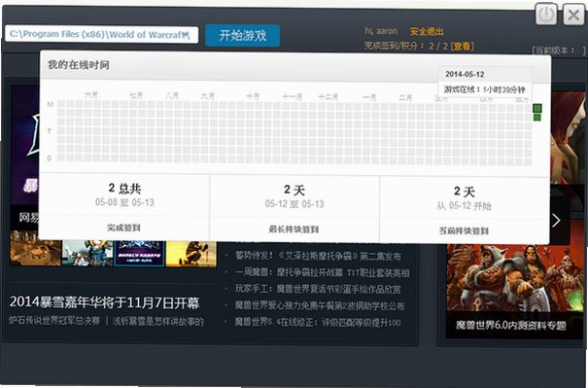Click the 05-08 至 05-13 date range
This screenshot has height=388, width=588.
(x=124, y=202)
